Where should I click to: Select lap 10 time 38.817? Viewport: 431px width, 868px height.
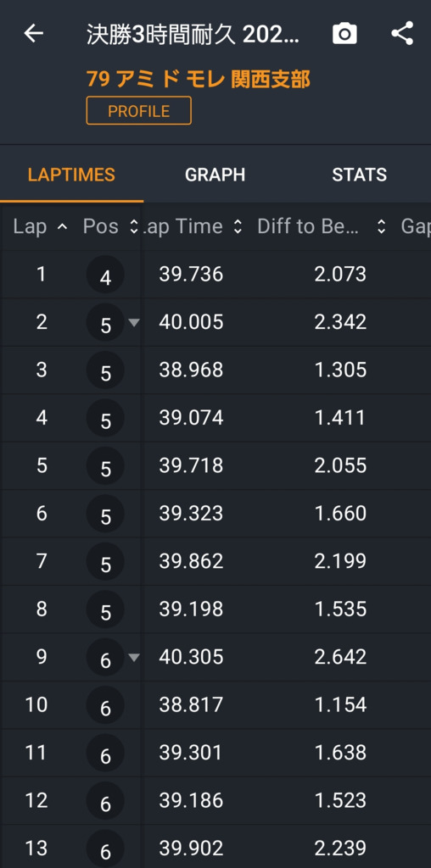[x=191, y=704]
